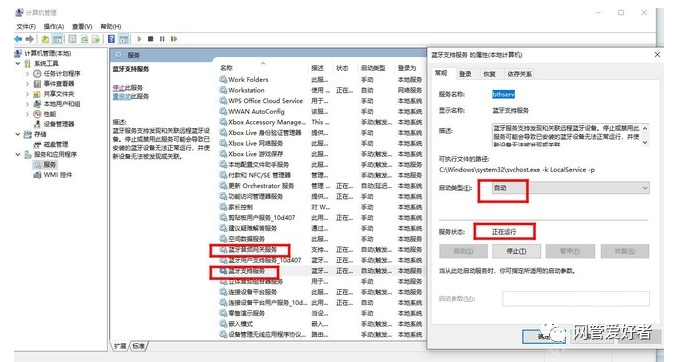Click the Refresh toolbar icon
The image size is (674, 362).
pyautogui.click(x=85, y=39)
